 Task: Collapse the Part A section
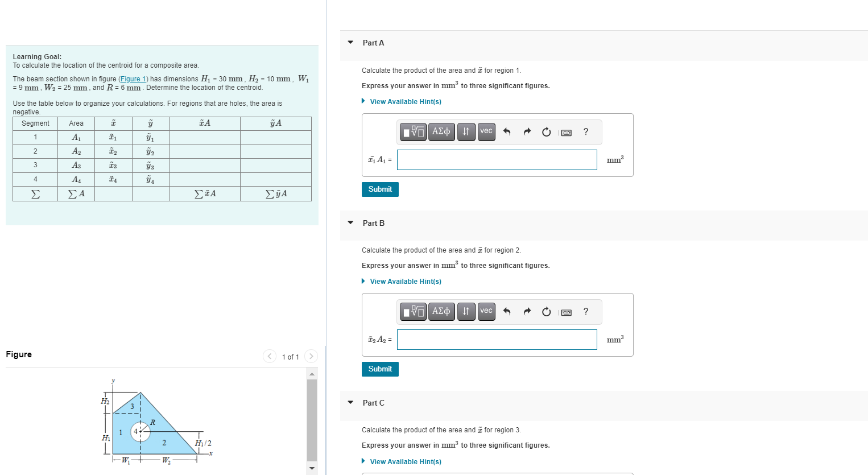click(350, 43)
